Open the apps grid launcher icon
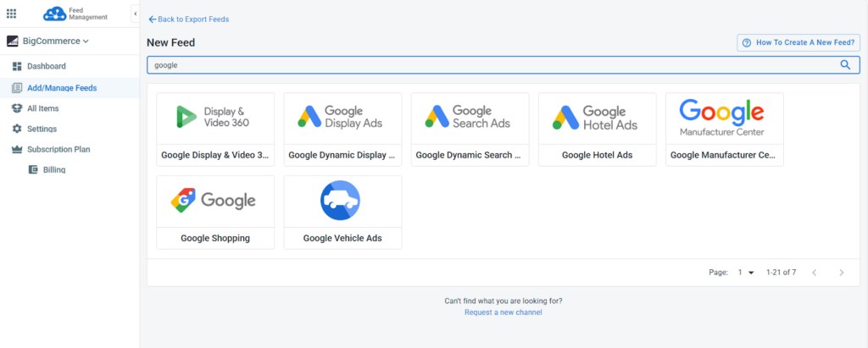Viewport: 868px width, 348px height. pos(11,14)
